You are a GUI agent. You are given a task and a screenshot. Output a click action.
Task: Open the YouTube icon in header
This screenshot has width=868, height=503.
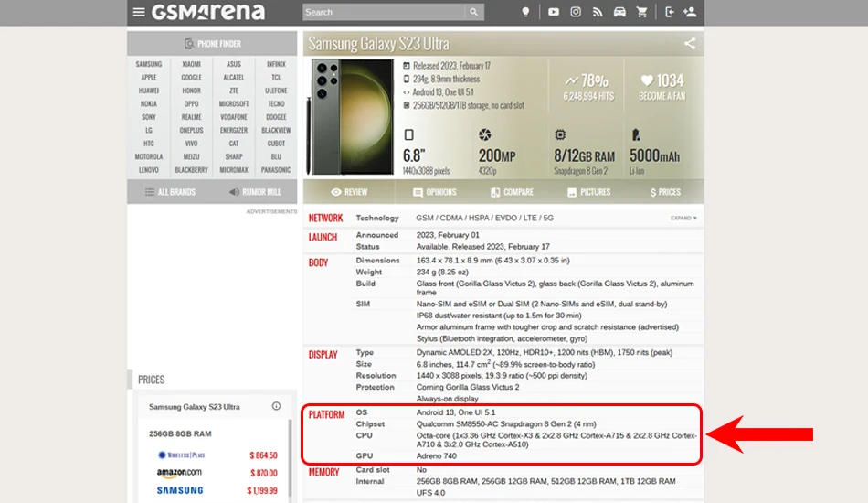coord(553,12)
